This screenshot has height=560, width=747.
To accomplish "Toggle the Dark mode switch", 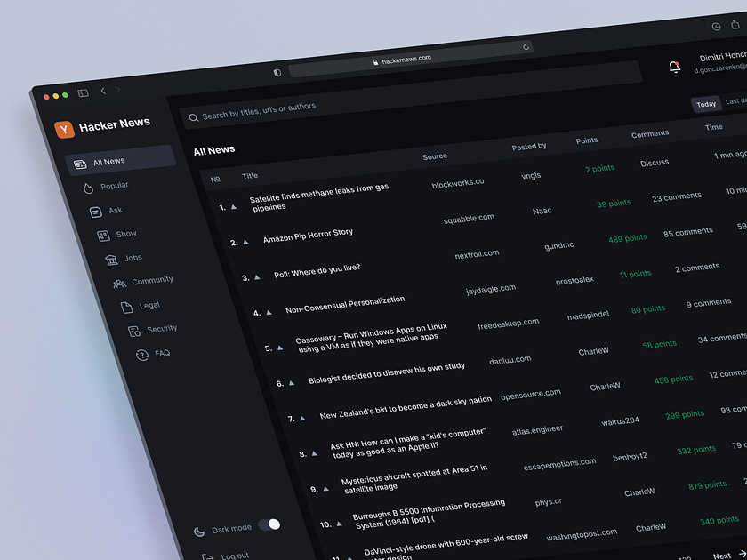I will (271, 524).
